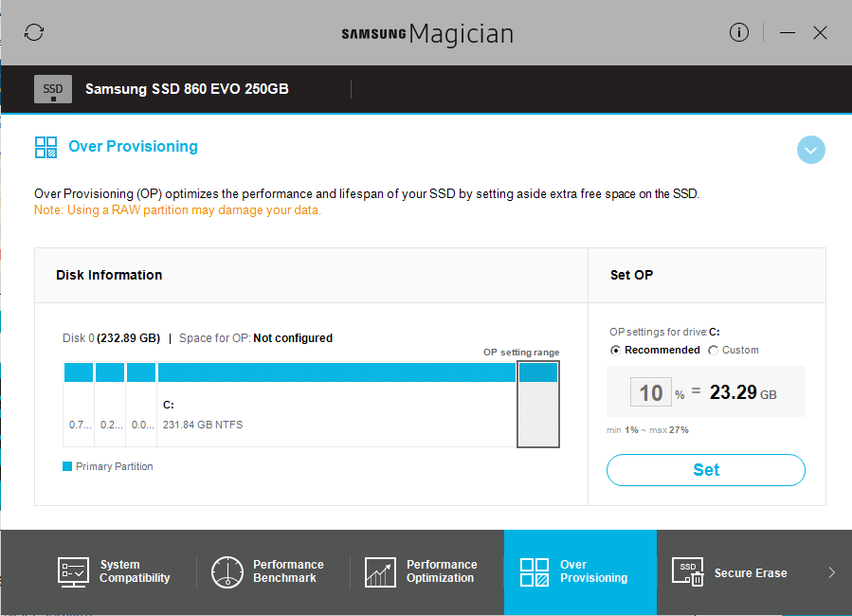
Task: Click the 'OP settings for drive: C:' label
Action: click(664, 332)
